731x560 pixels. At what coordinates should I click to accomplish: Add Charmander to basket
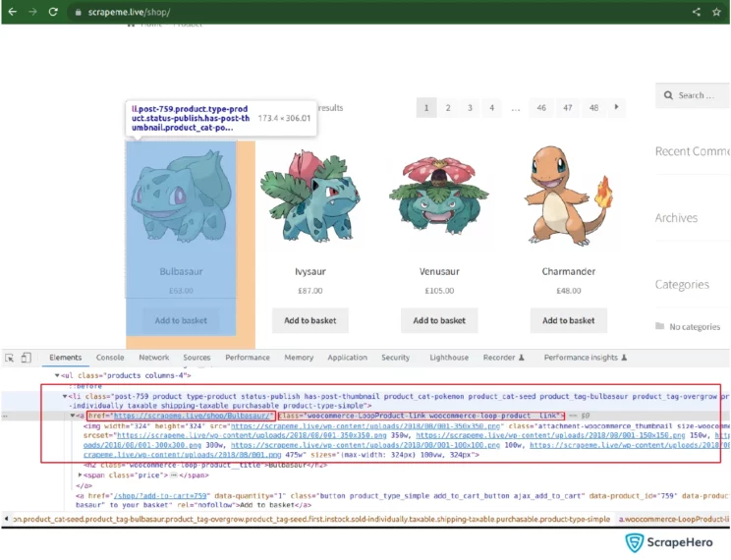click(x=568, y=320)
